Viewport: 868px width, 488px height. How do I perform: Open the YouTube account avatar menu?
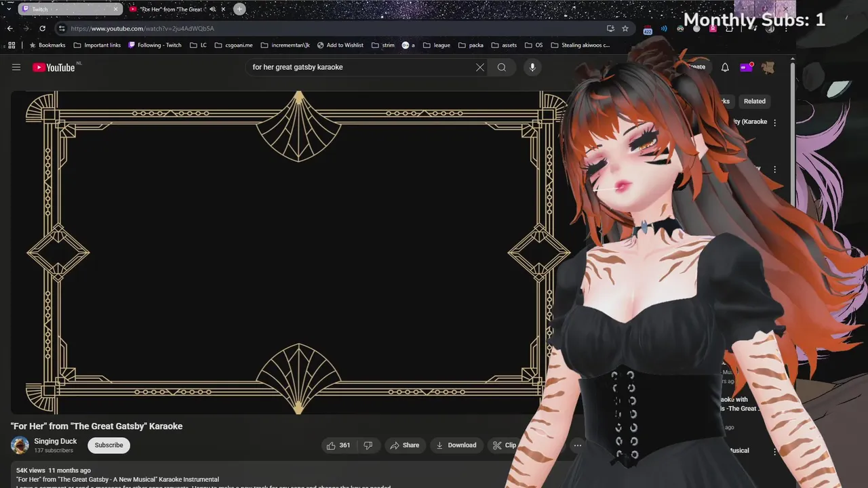(768, 67)
